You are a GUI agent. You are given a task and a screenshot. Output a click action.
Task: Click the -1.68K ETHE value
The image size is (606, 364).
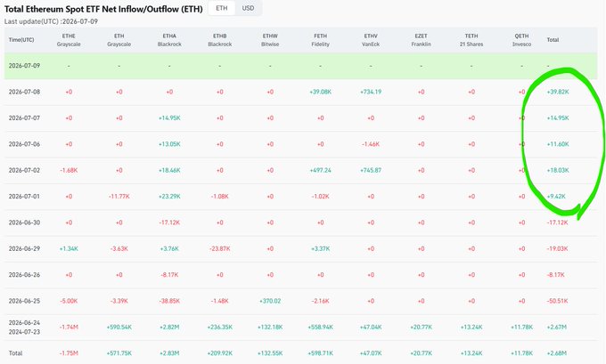69,170
